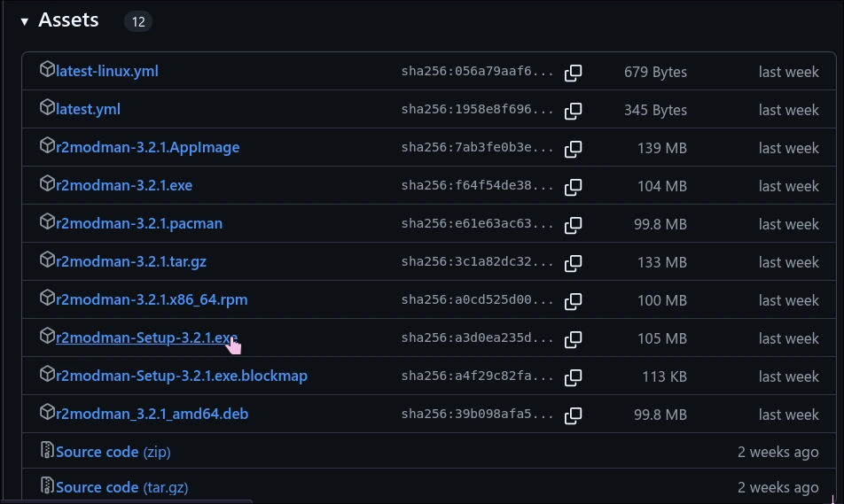
Task: Copy SHA256 hash for the exe.blockmap file
Action: [574, 377]
